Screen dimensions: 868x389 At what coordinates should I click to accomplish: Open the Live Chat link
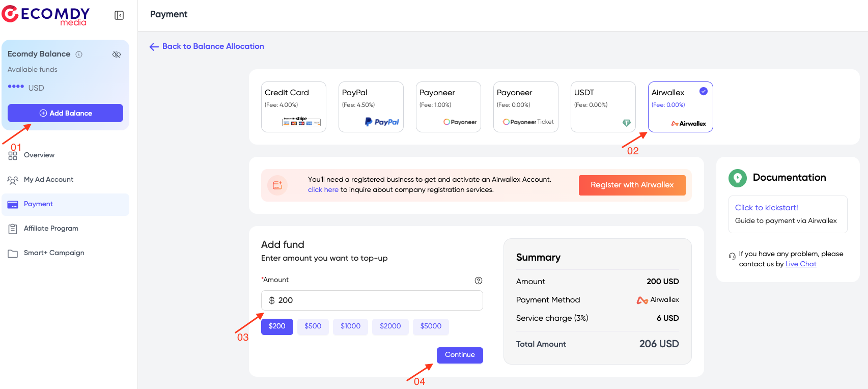point(801,264)
